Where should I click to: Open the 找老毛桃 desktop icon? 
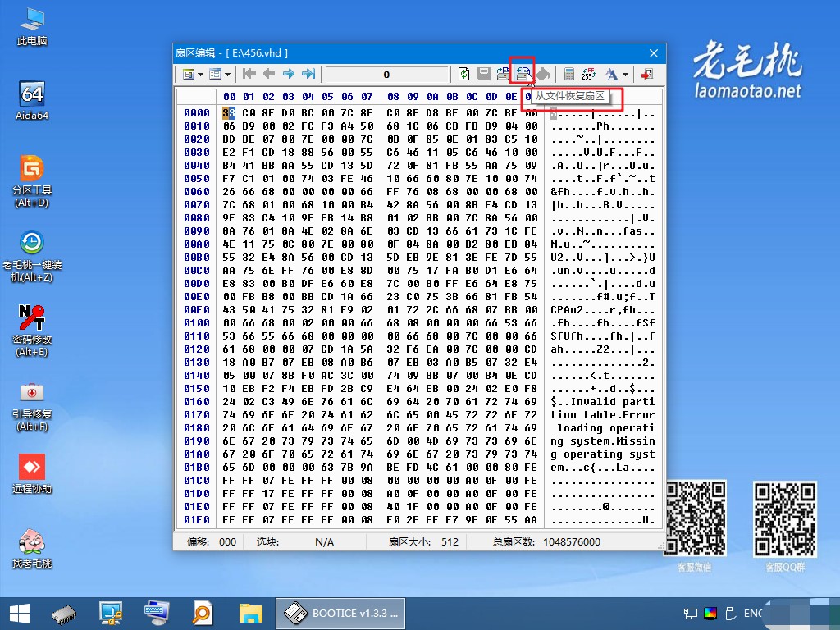click(32, 548)
